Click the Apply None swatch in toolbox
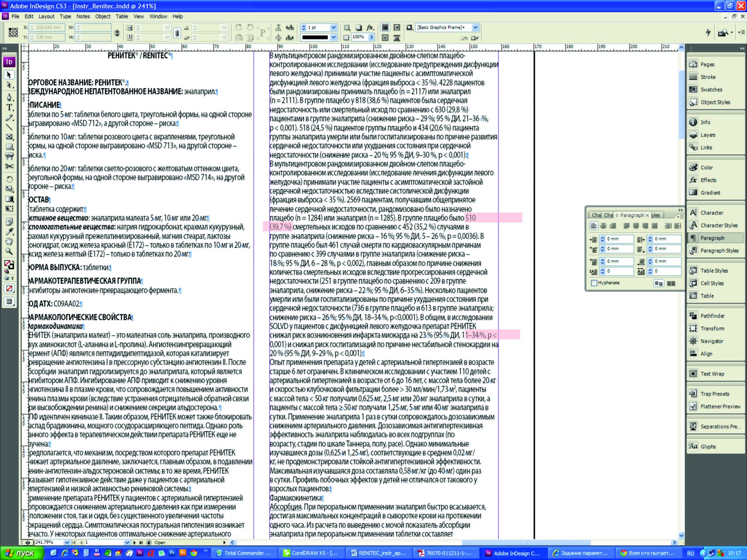The image size is (747, 560). click(9, 289)
